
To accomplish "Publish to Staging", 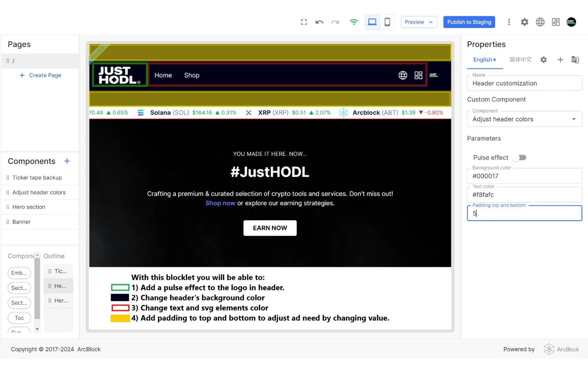I will pyautogui.click(x=469, y=22).
